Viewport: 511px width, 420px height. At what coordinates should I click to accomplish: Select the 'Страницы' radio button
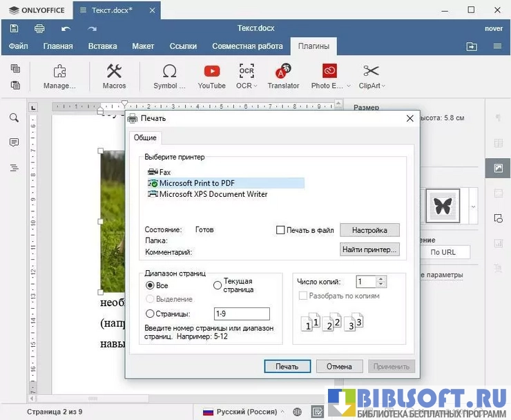150,314
